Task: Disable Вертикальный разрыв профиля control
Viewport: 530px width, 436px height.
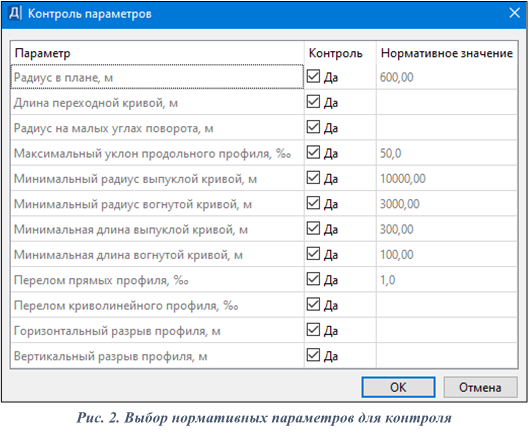Action: click(x=313, y=355)
